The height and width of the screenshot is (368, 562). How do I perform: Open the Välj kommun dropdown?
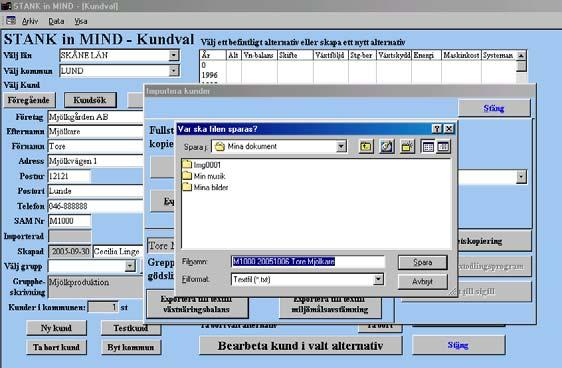(173, 71)
